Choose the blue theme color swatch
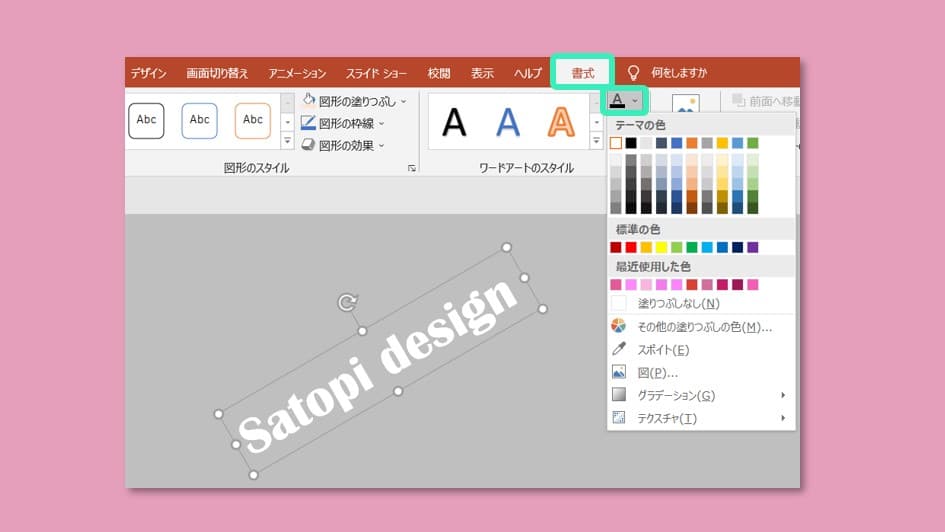Viewport: 945px width, 532px height. click(677, 143)
